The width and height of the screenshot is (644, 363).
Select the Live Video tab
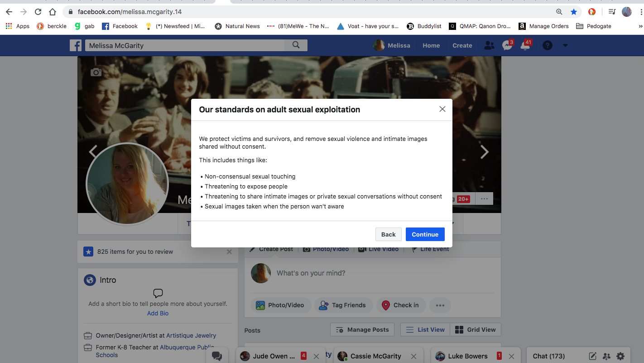coord(379,249)
